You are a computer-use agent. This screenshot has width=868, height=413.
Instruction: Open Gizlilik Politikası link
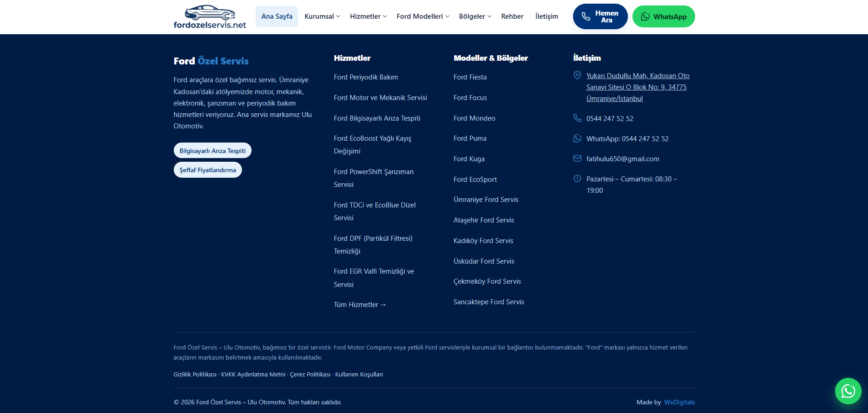pyautogui.click(x=195, y=375)
